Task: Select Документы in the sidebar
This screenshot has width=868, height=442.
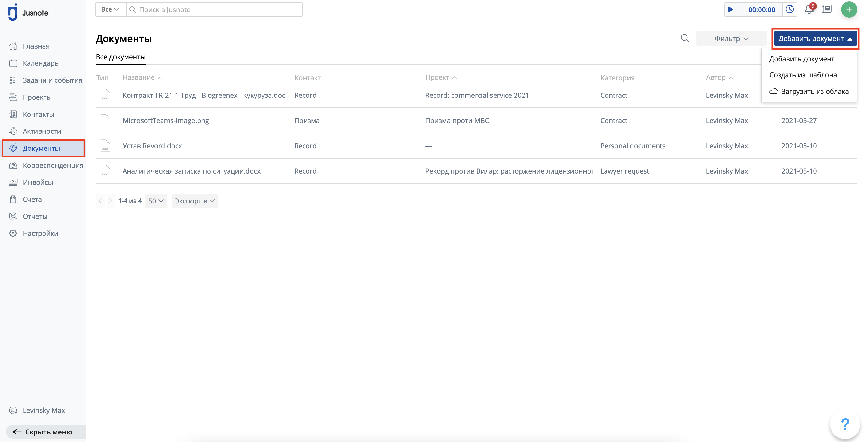Action: coord(44,148)
